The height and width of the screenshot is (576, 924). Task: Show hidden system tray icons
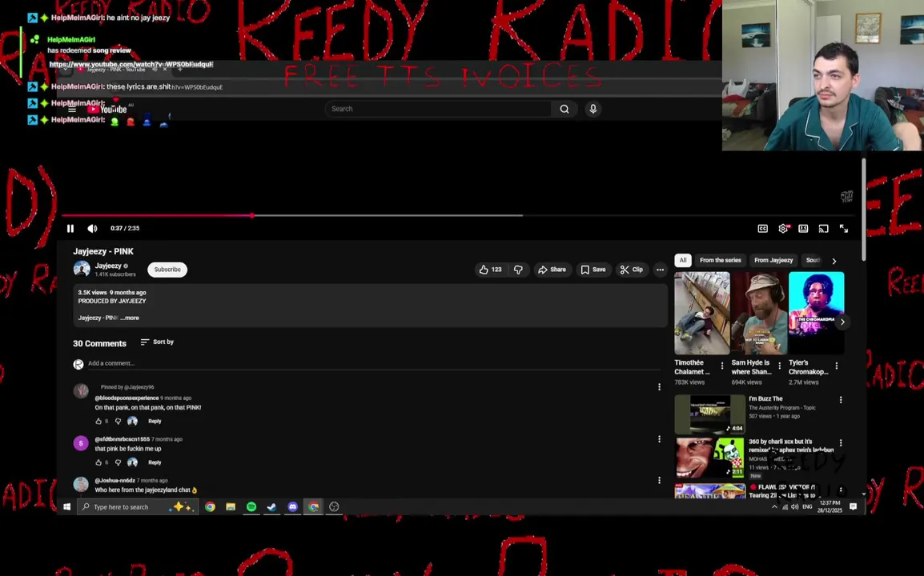pyautogui.click(x=774, y=507)
